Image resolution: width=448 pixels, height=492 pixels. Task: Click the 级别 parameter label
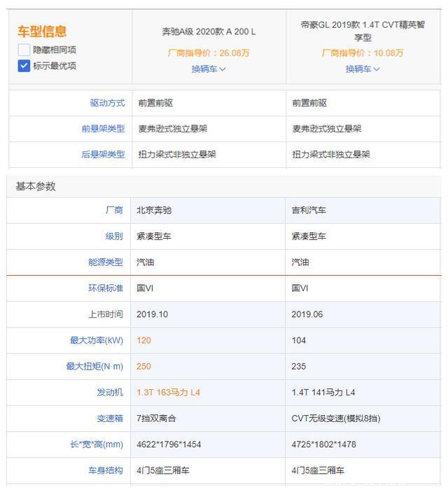point(114,237)
